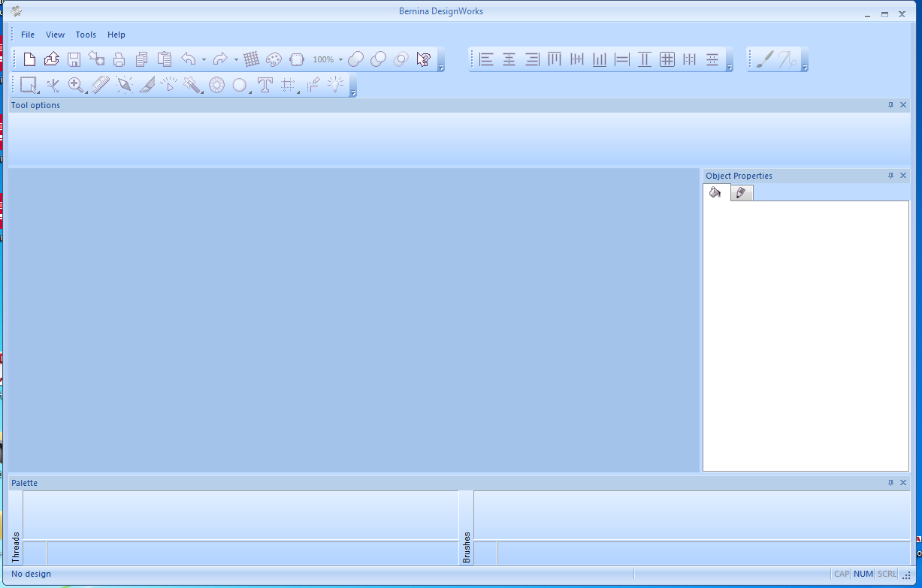
Task: Select the paintbrush tool
Action: point(764,59)
